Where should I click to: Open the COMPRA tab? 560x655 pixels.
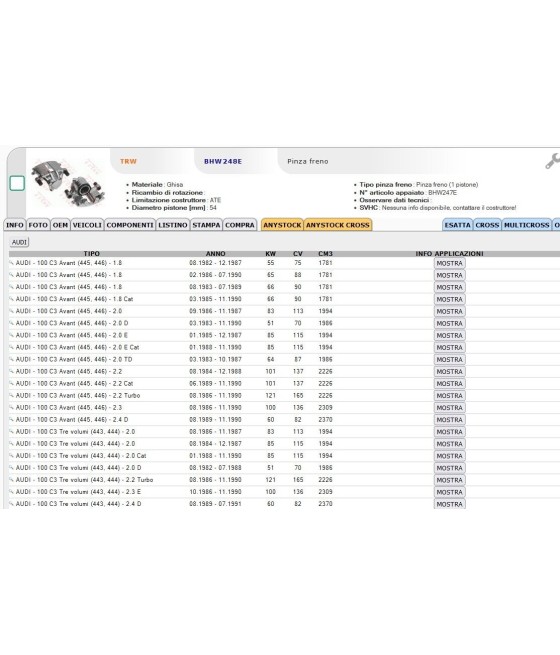(240, 225)
